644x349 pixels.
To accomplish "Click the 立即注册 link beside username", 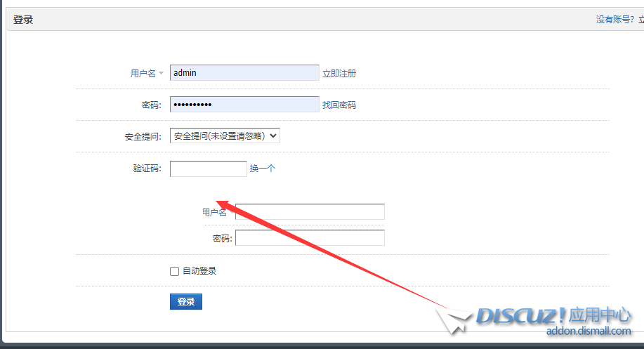I will coord(339,74).
